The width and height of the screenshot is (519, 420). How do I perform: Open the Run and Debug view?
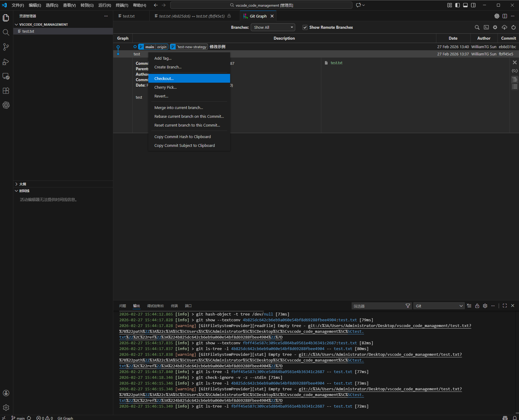6,61
